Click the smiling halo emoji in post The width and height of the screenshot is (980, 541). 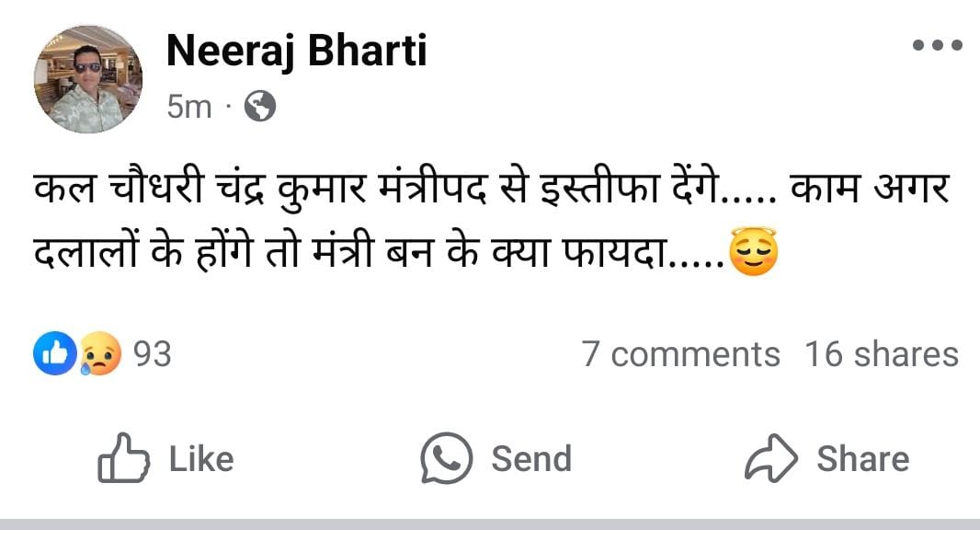(753, 252)
